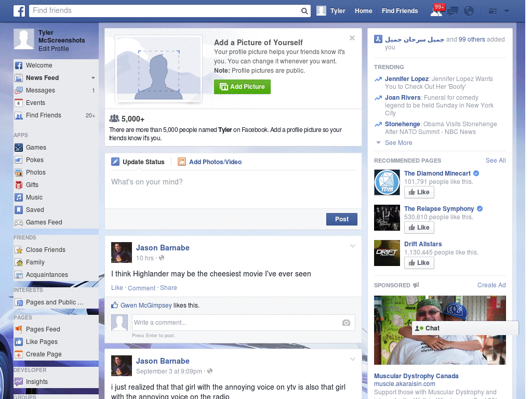Click Like under the Highlander post
Viewport: 532px width, 399px height.
[117, 288]
